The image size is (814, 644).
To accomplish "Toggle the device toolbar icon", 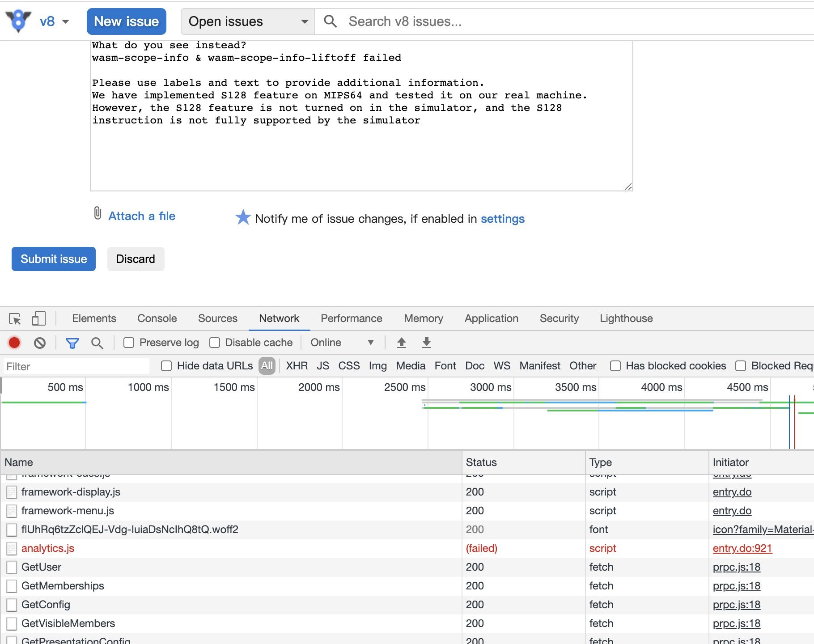I will pyautogui.click(x=38, y=319).
